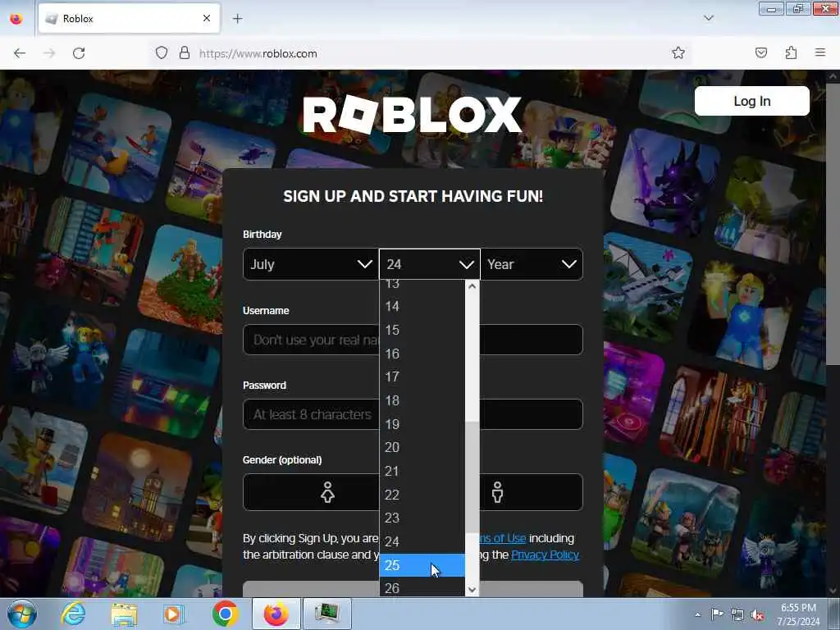Click day list scroll down arrow
This screenshot has height=630, width=840.
tap(472, 589)
